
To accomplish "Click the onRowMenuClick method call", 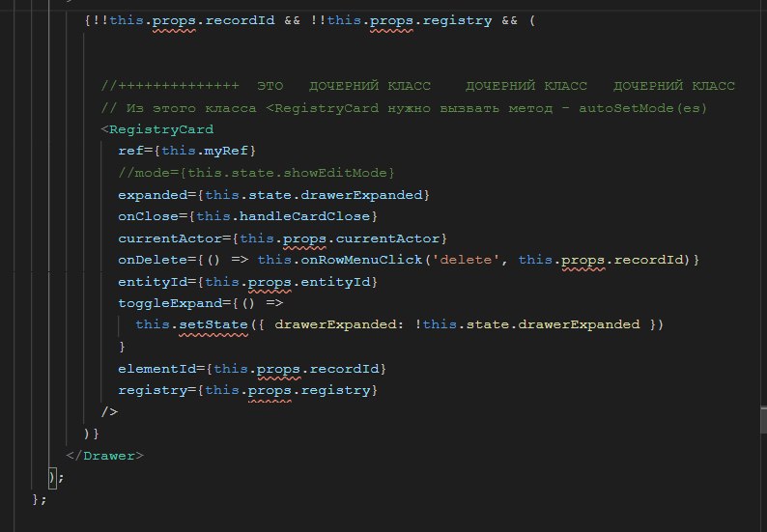I will click(x=361, y=260).
